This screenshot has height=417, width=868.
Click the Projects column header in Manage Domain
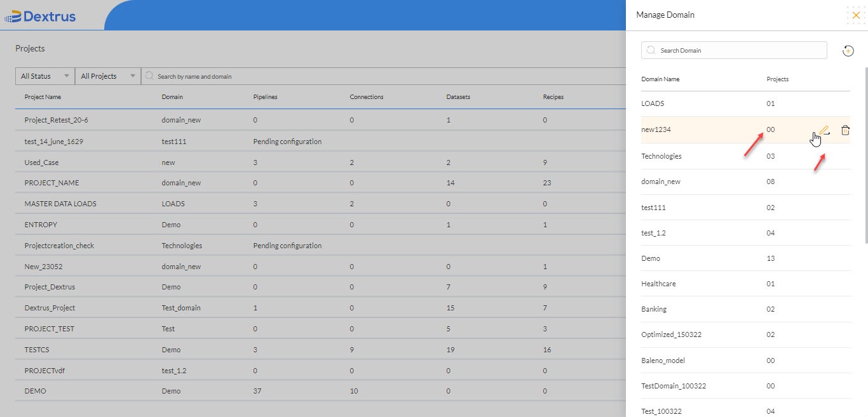pyautogui.click(x=778, y=79)
